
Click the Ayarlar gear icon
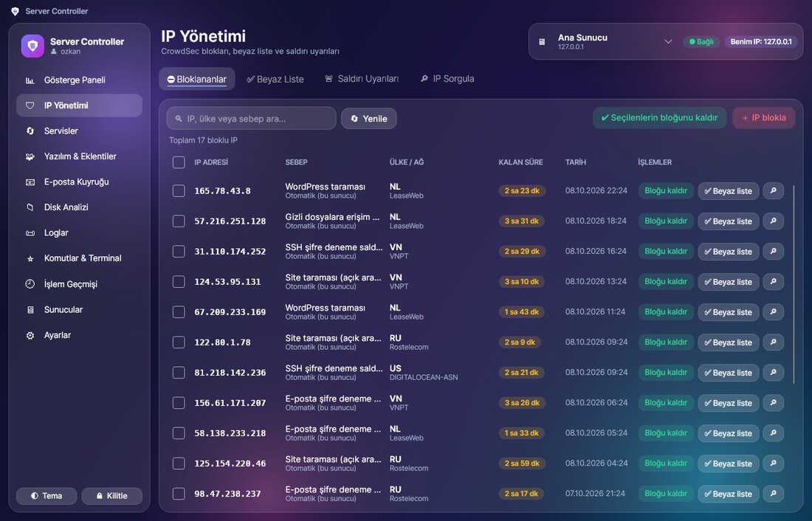point(30,335)
